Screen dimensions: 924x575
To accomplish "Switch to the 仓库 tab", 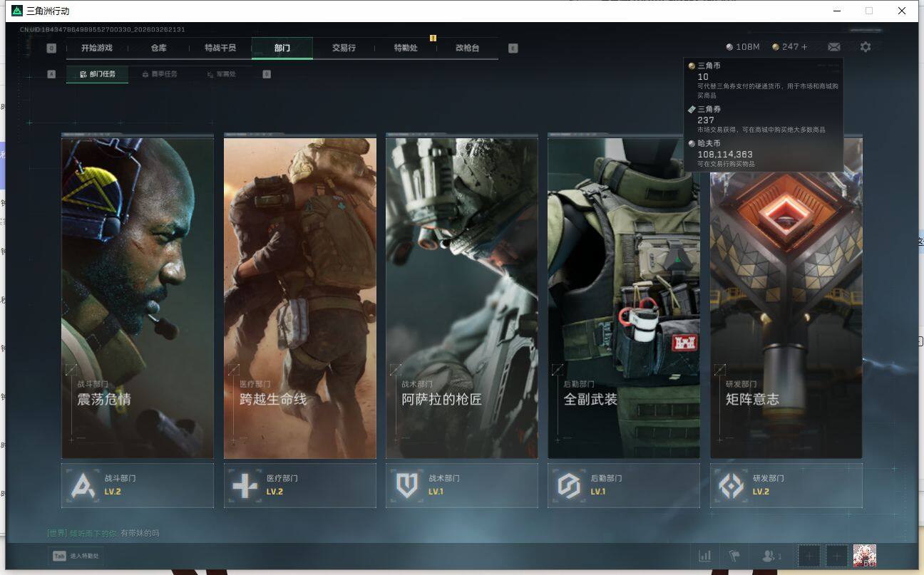I will pyautogui.click(x=158, y=48).
